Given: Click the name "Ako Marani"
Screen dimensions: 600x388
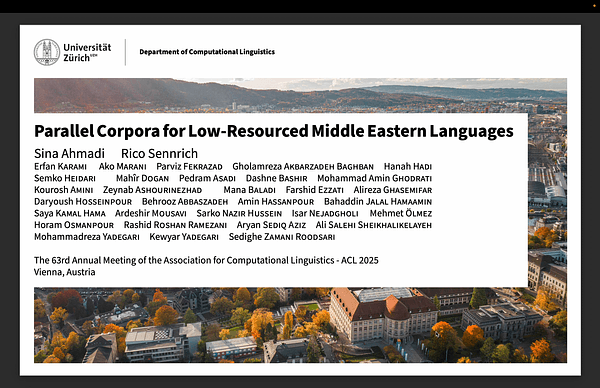Looking at the screenshot, I should (x=122, y=166).
